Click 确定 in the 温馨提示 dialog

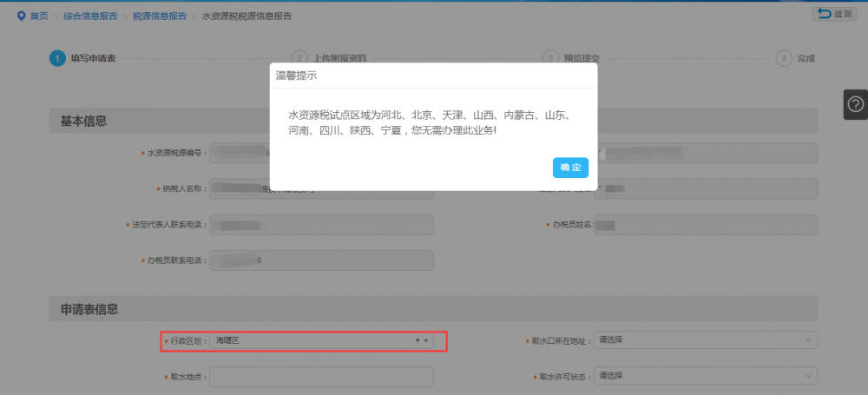(x=570, y=168)
